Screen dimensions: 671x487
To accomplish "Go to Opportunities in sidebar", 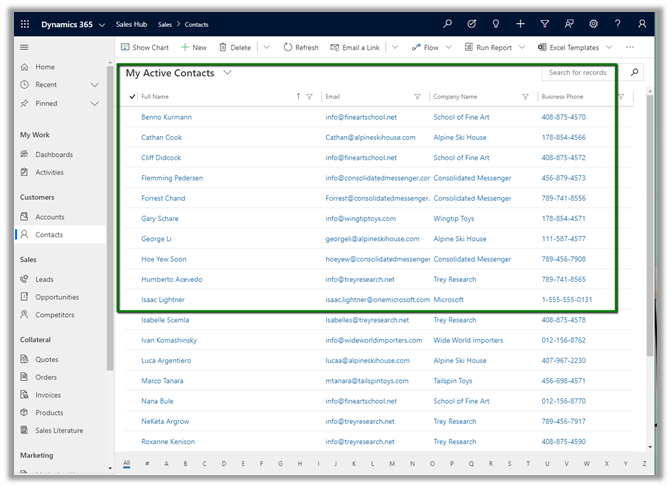I will (56, 297).
